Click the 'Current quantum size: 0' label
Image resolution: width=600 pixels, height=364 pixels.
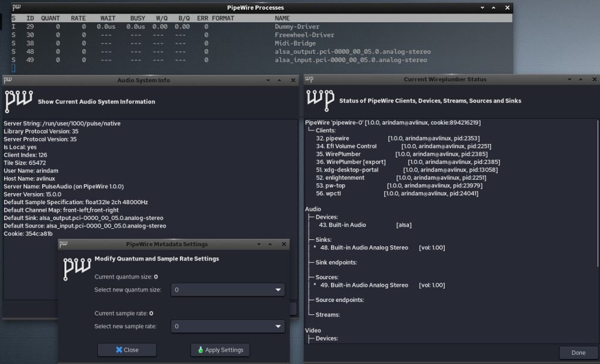(126, 277)
